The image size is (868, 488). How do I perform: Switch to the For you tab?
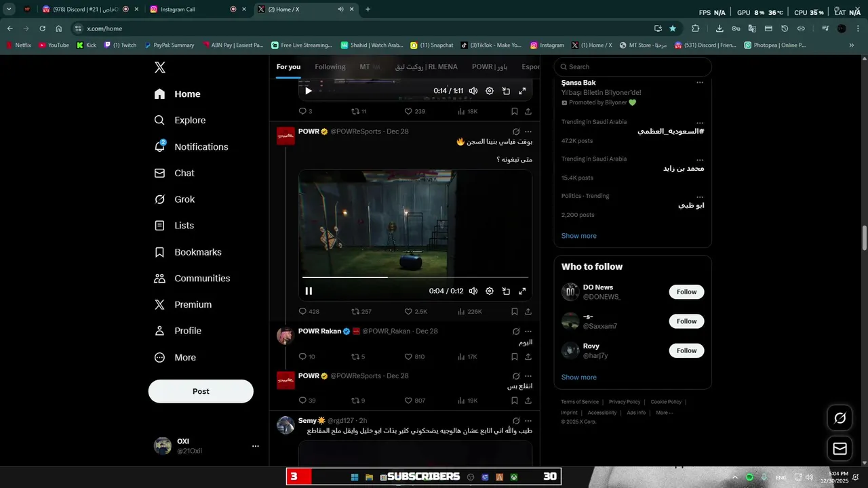(x=288, y=67)
